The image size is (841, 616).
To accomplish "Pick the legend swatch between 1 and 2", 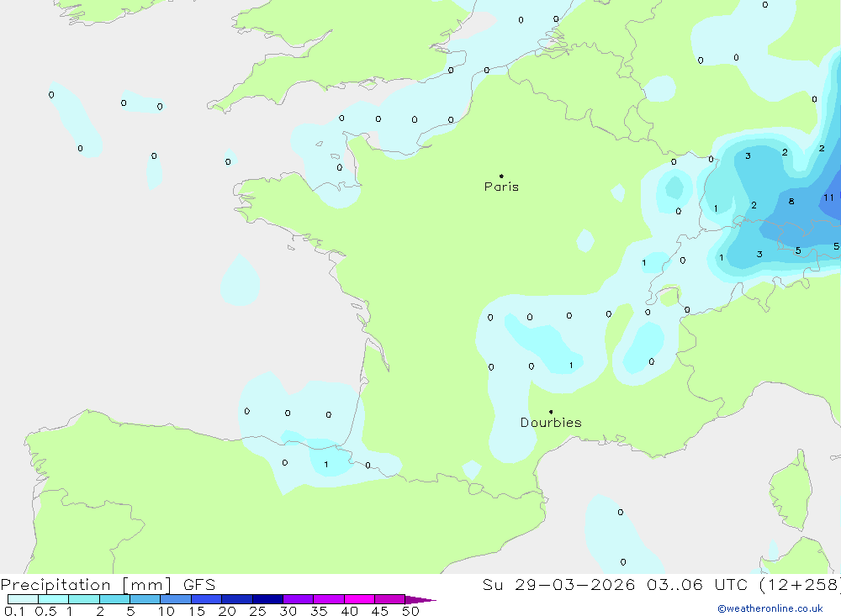I will [x=83, y=599].
